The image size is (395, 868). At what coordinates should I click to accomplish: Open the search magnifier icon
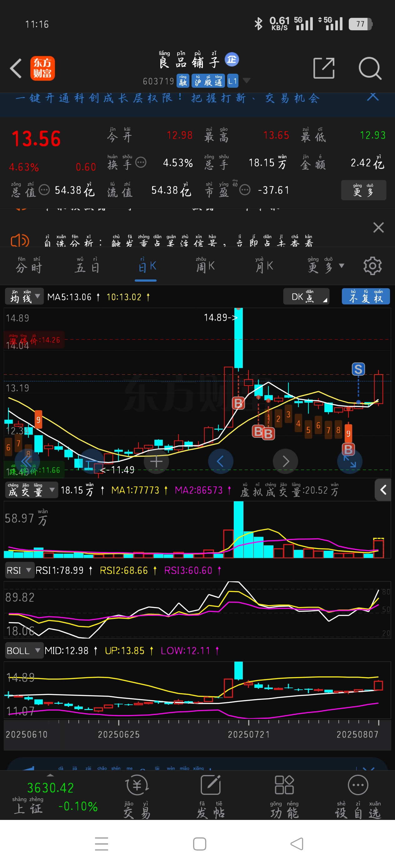coord(370,68)
